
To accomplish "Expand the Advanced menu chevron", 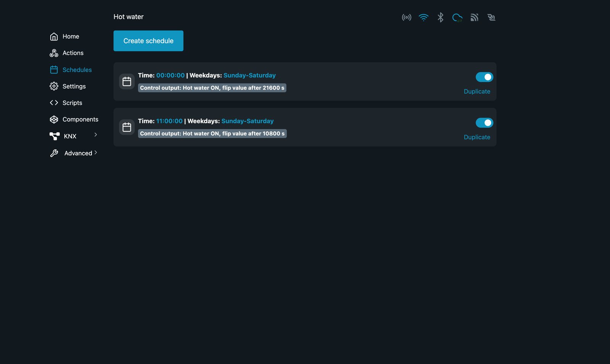I will tap(96, 152).
